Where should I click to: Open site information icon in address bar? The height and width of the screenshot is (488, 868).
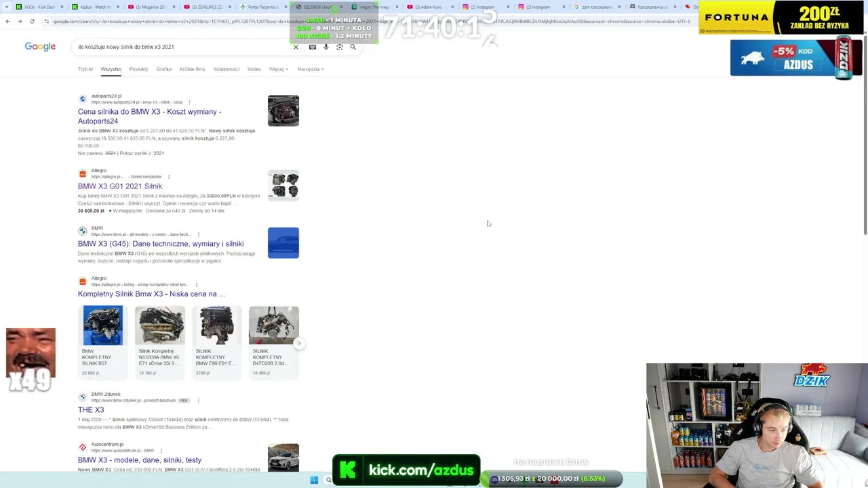click(47, 21)
